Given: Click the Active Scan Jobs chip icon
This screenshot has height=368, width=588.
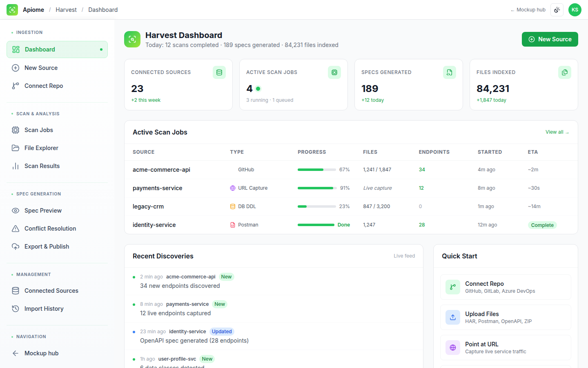Looking at the screenshot, I should click(334, 72).
